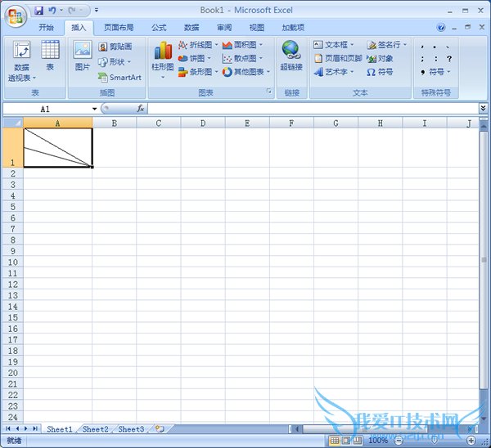Redo the last action
Image resolution: width=491 pixels, height=448 pixels.
coord(72,11)
